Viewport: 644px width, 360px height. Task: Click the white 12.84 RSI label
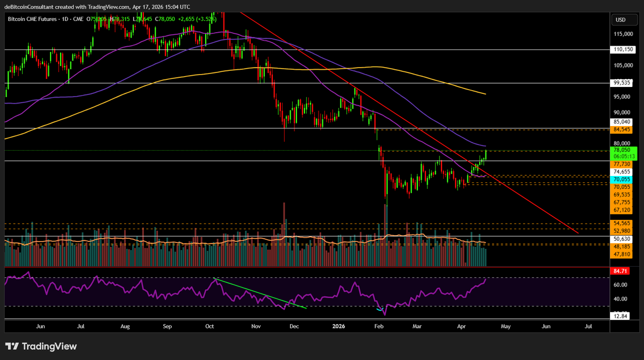click(620, 316)
